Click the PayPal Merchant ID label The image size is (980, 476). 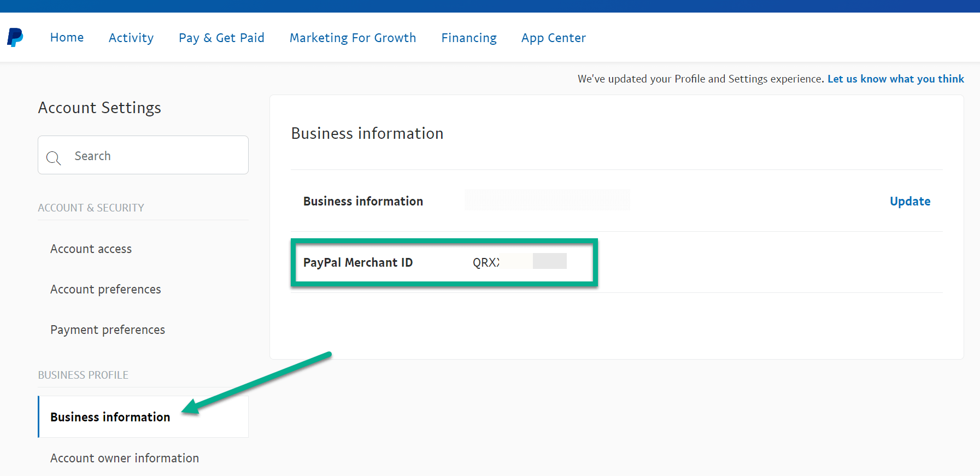click(358, 262)
